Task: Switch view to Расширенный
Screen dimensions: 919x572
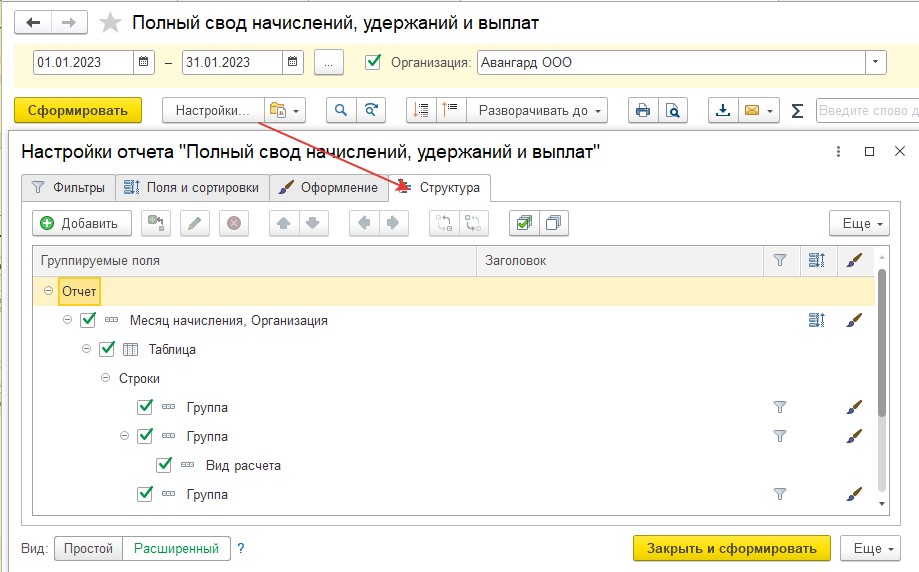Action: pyautogui.click(x=176, y=549)
